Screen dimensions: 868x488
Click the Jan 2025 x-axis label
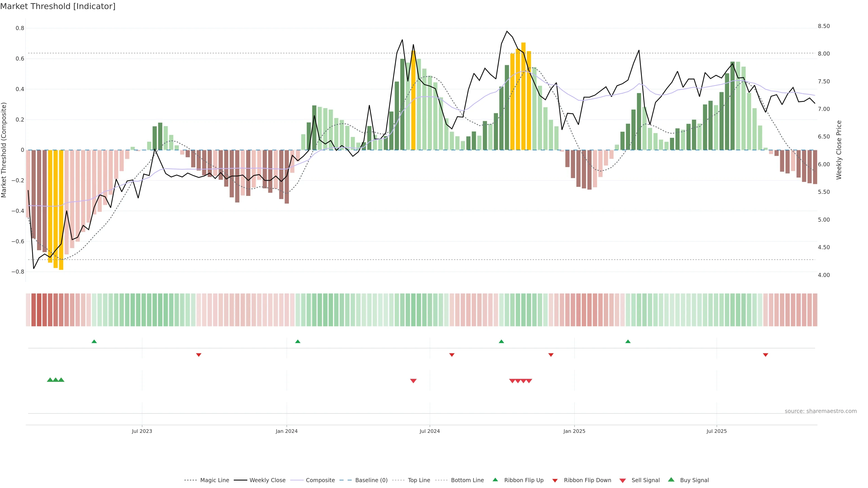[574, 431]
